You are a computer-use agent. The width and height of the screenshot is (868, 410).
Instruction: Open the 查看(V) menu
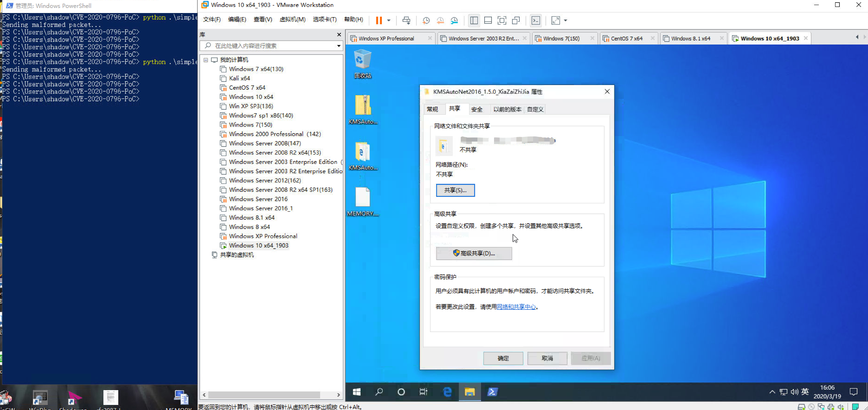[x=263, y=20]
